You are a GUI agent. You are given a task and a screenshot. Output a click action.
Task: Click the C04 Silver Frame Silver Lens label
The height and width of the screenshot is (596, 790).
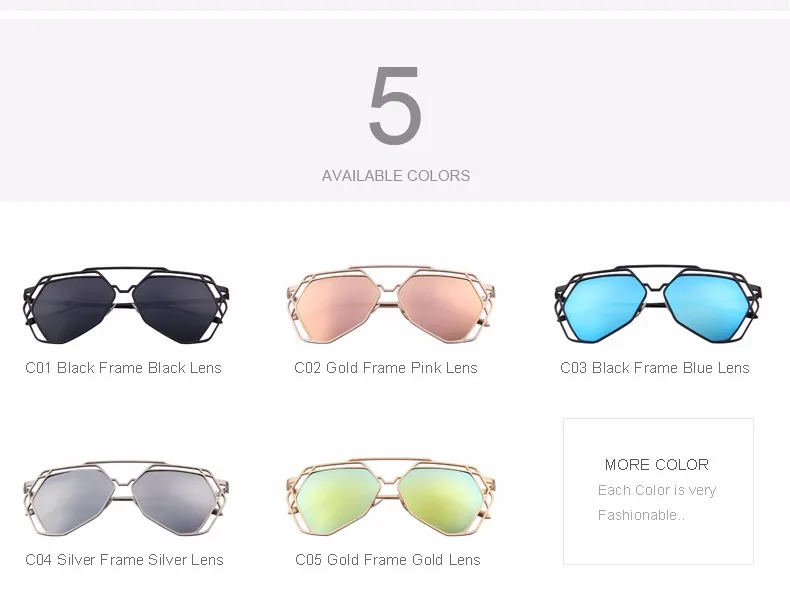(x=124, y=560)
